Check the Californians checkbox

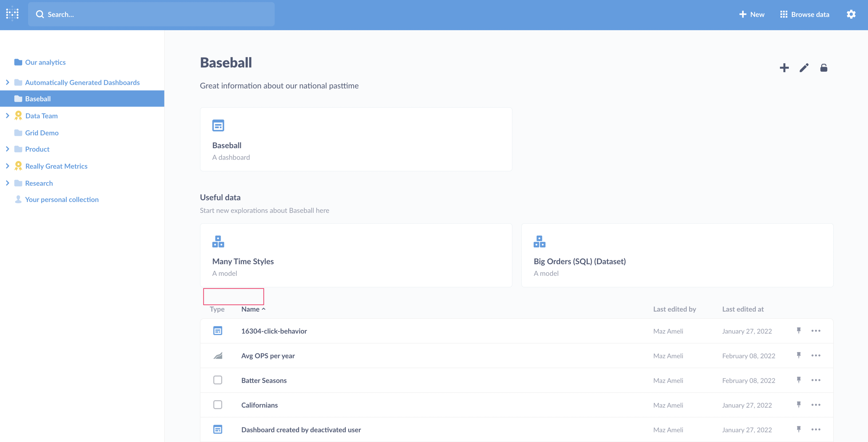tap(218, 404)
